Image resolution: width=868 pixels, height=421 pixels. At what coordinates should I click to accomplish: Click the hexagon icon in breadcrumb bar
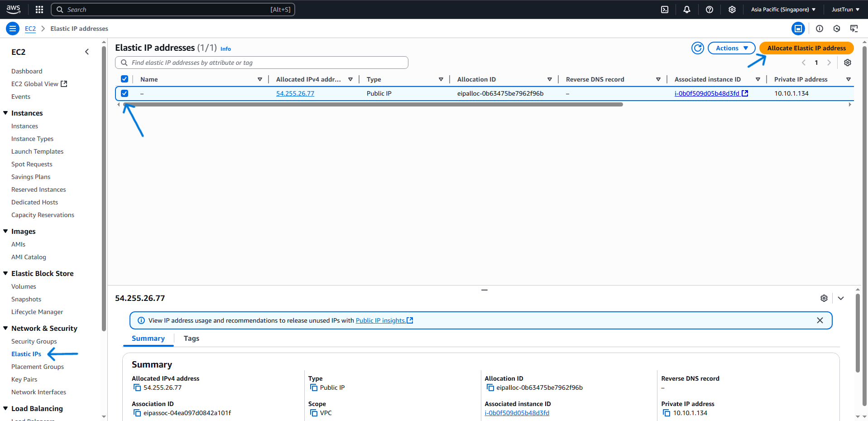[x=837, y=29]
